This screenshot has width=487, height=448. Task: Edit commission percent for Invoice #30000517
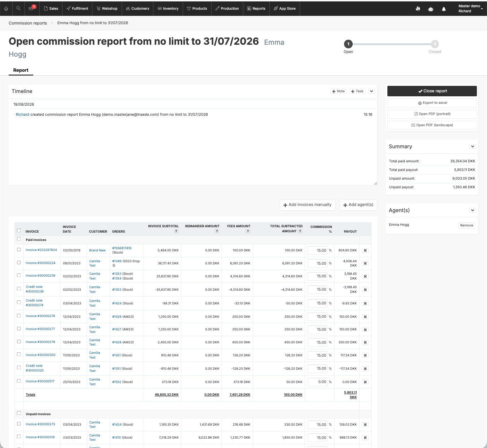(x=317, y=382)
